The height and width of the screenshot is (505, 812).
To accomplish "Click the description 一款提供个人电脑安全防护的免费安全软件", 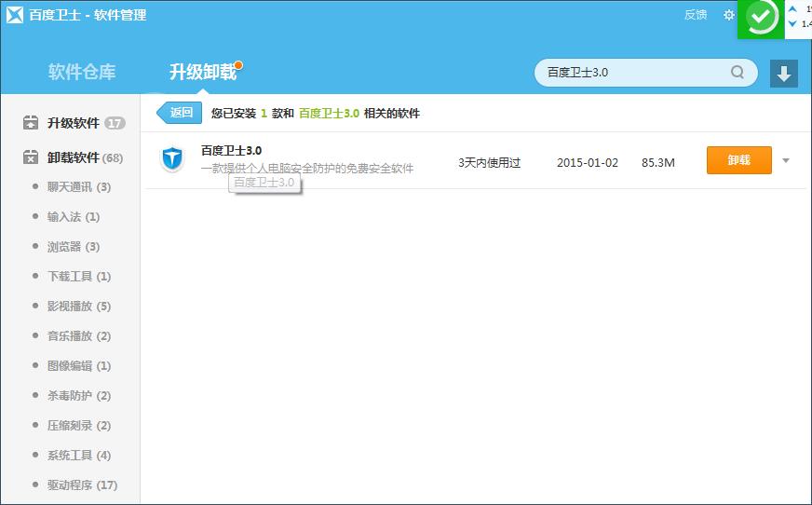I will click(307, 168).
